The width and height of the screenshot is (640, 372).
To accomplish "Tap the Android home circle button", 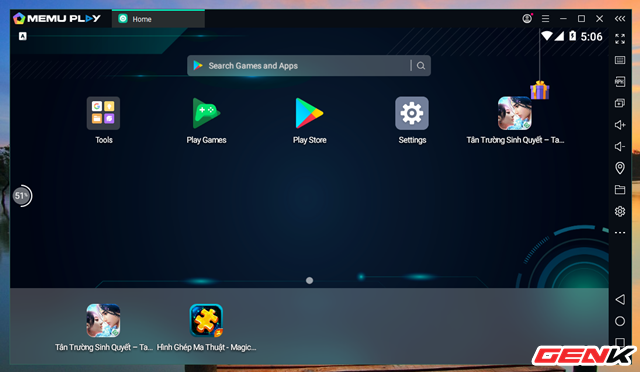I will (620, 321).
